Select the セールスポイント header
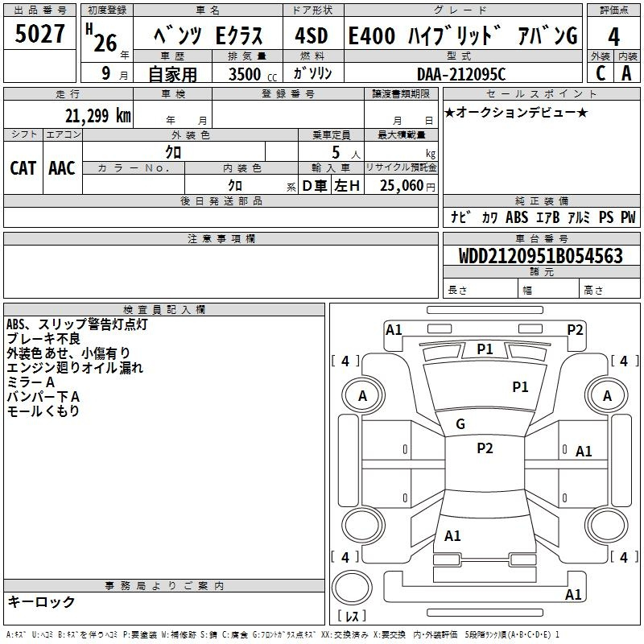 [x=542, y=94]
